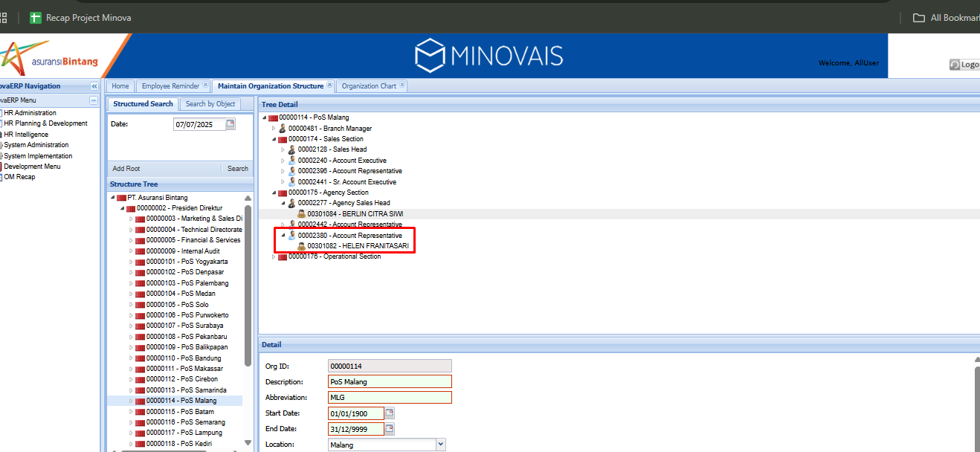Click the Asuransi Bintang logo
This screenshot has width=980, height=452.
click(x=50, y=57)
